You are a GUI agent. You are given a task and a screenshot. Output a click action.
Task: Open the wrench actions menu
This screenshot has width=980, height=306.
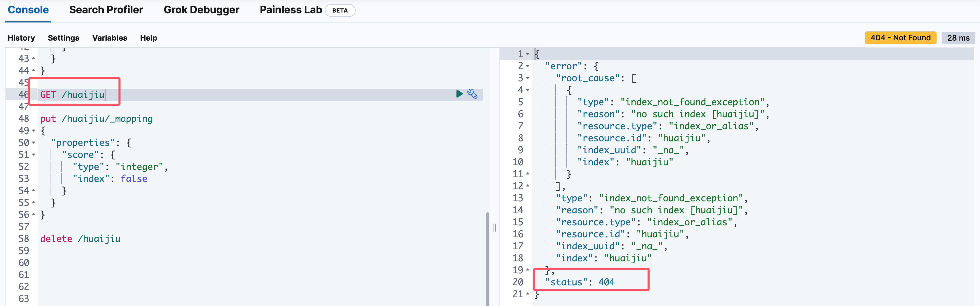click(472, 94)
